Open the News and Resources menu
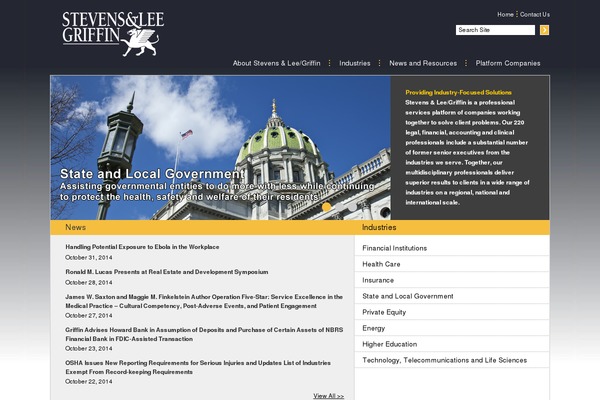Screen dimensions: 600x400 (x=423, y=63)
